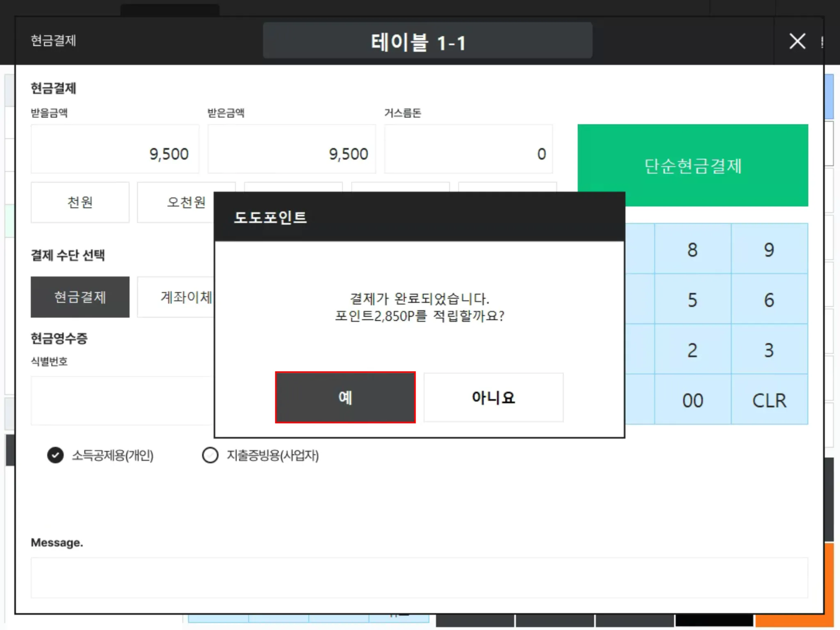Decline point accumulation with 아니요 button
Screen dimensions: 840x630
[493, 397]
